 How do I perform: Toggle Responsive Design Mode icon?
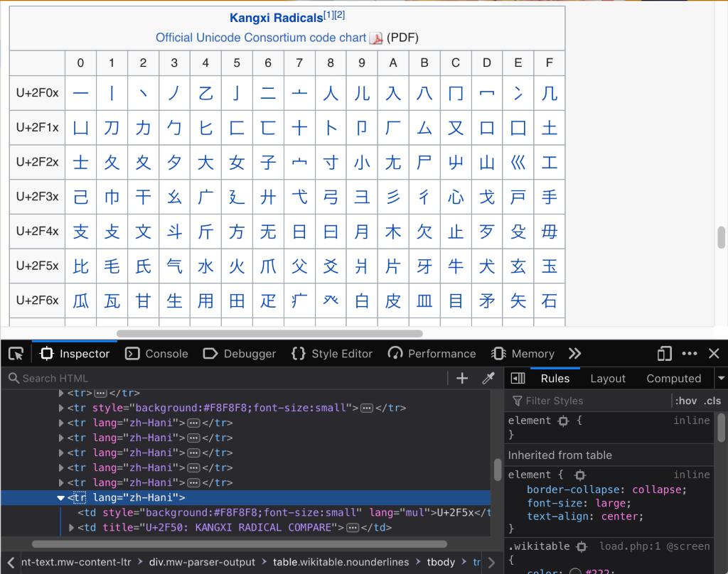[665, 354]
